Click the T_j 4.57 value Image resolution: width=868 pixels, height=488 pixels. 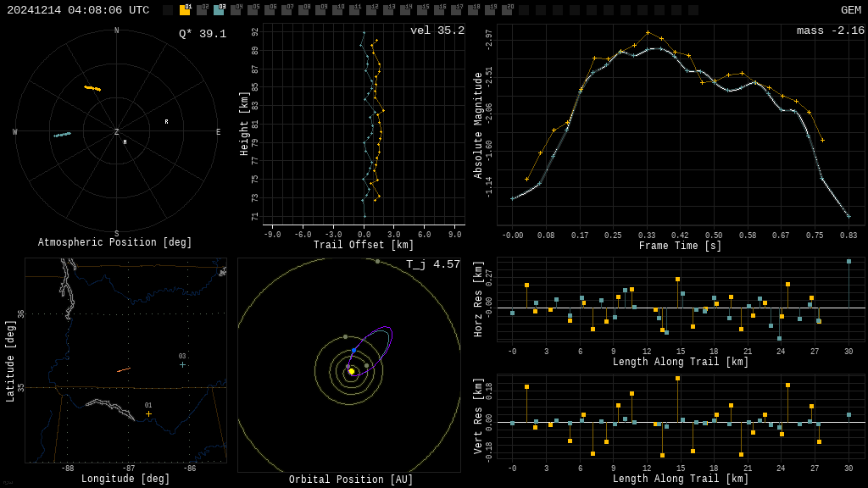click(432, 264)
